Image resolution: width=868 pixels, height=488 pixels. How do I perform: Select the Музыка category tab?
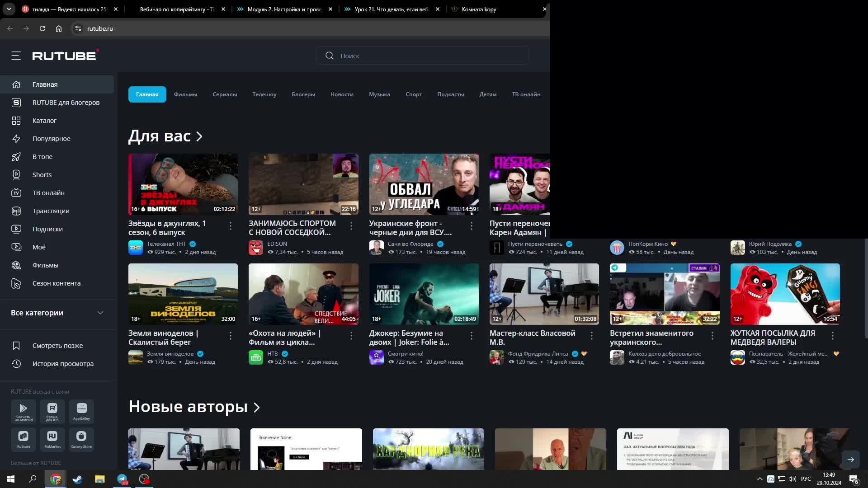pyautogui.click(x=379, y=94)
